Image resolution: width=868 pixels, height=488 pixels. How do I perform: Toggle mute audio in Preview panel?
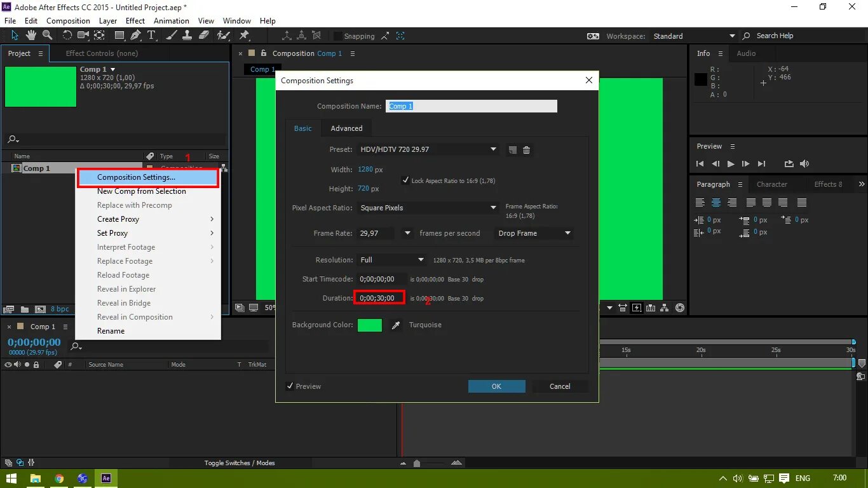[x=804, y=164]
